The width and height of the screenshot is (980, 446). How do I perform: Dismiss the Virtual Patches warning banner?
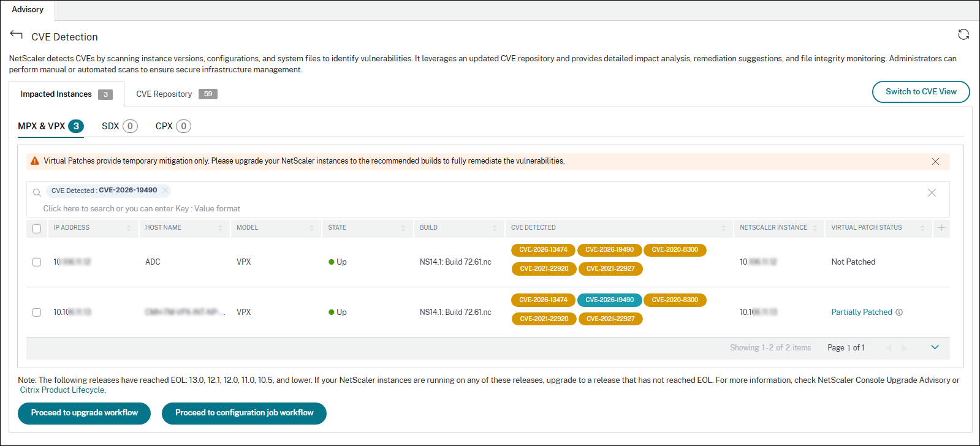coord(935,162)
